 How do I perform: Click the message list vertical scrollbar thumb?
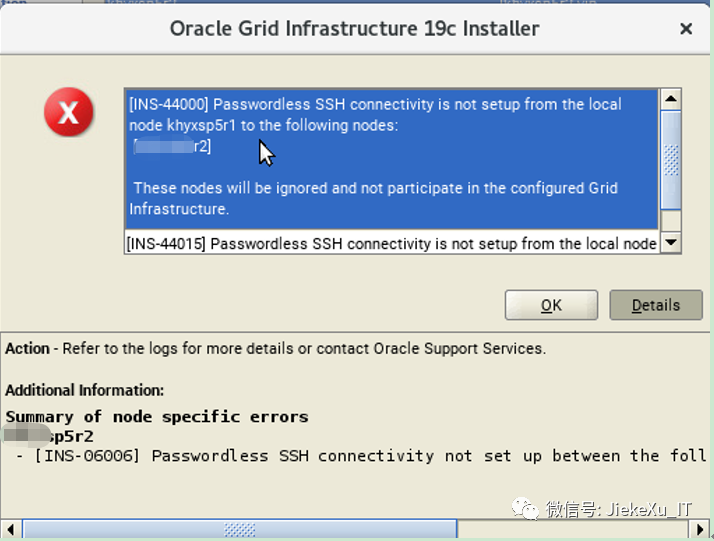tap(671, 158)
